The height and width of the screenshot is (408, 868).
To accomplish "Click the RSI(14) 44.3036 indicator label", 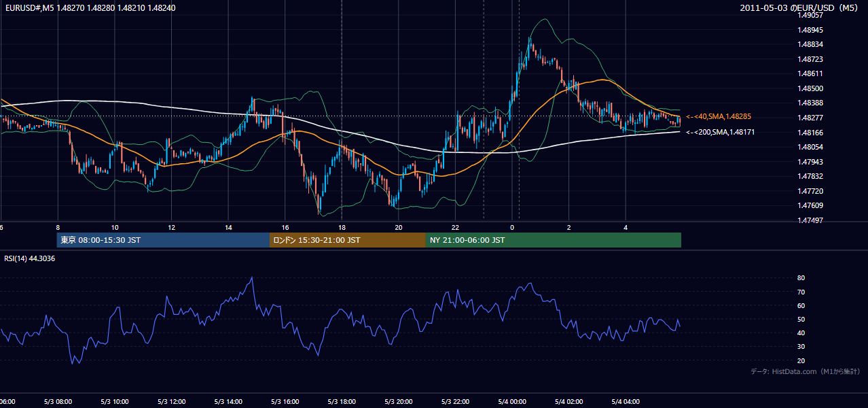I will pyautogui.click(x=30, y=258).
